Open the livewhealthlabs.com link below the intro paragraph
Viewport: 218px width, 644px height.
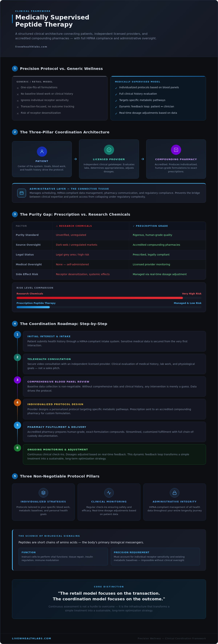(x=31, y=47)
